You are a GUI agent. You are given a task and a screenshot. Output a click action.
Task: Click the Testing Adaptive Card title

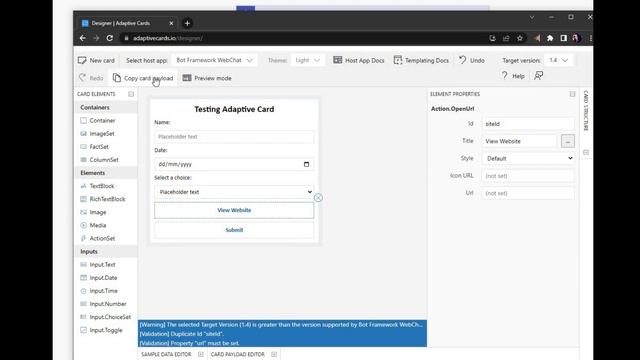tap(234, 109)
